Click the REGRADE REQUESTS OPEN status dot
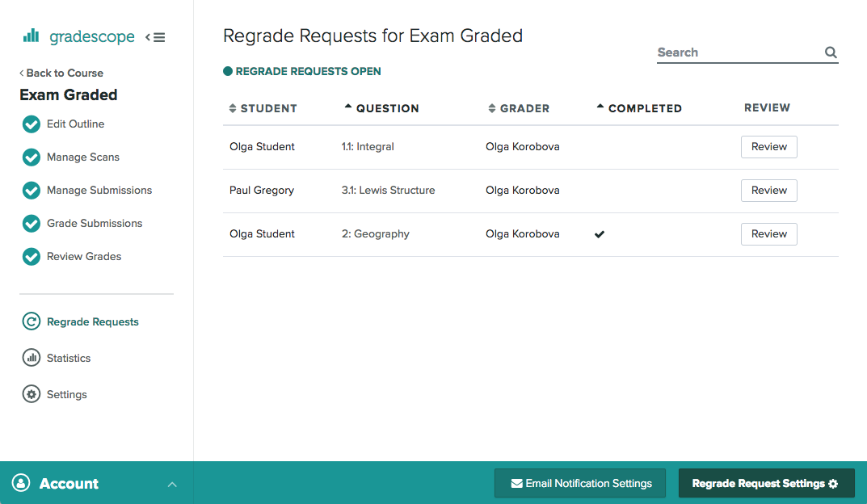This screenshot has width=867, height=504. pos(227,70)
